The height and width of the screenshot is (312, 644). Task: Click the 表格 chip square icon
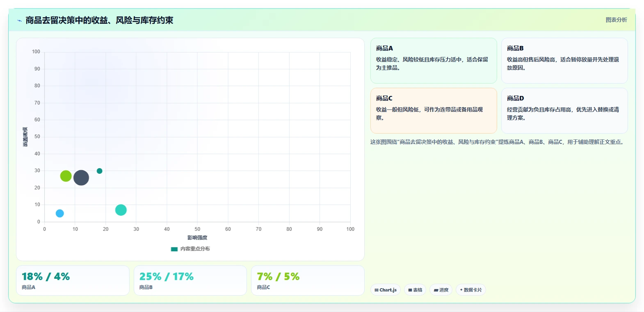tap(410, 290)
